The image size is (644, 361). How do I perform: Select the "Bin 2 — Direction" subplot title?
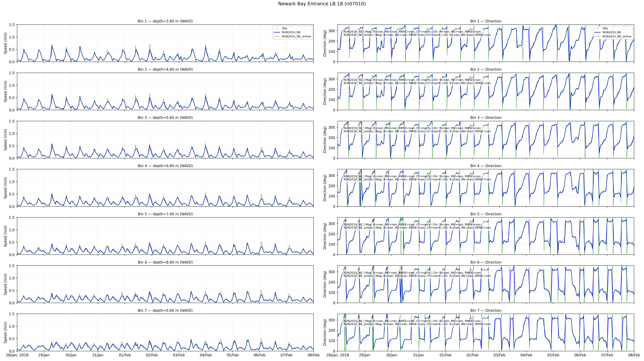pyautogui.click(x=486, y=69)
